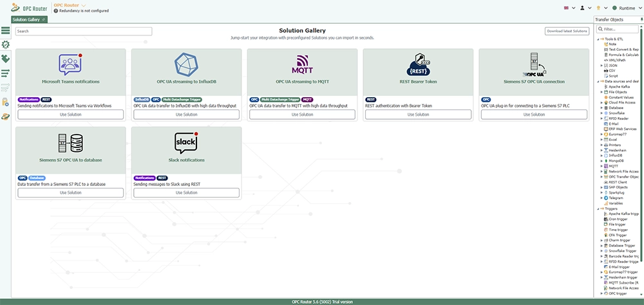The height and width of the screenshot is (305, 644).
Task: Click the OPC UA polyhedron icon of InfluxDB card
Action: 187,64
